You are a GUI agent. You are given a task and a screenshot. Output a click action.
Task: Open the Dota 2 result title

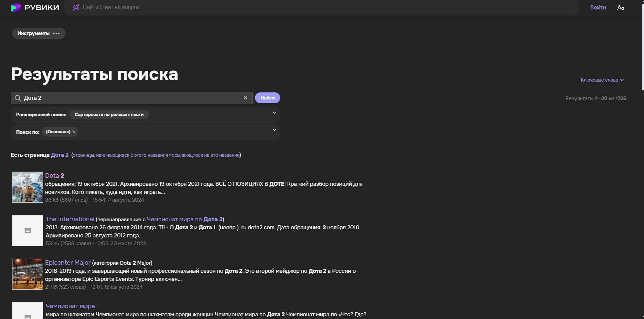click(x=55, y=176)
